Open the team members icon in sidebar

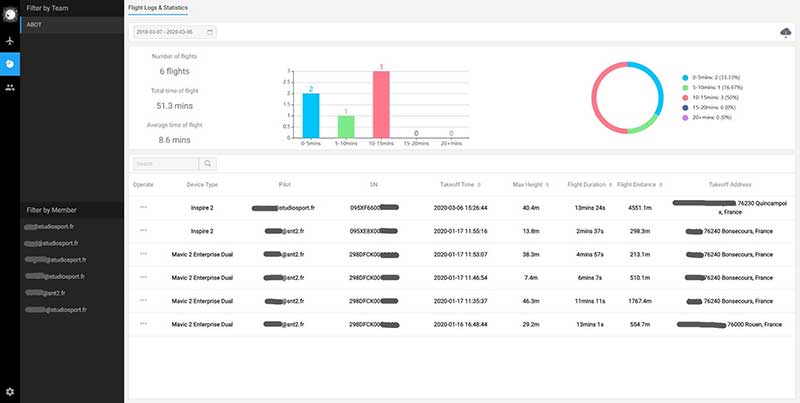point(10,87)
